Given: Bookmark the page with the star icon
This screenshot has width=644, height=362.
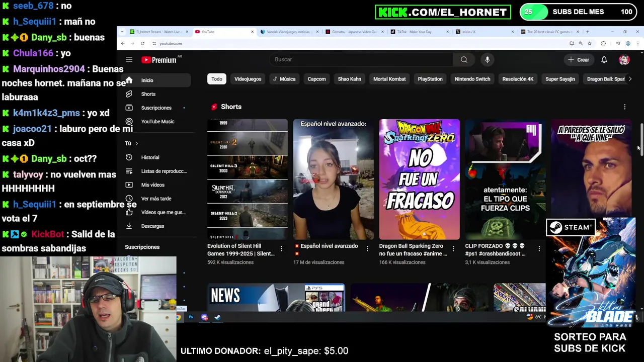Looking at the screenshot, I should coord(590,44).
